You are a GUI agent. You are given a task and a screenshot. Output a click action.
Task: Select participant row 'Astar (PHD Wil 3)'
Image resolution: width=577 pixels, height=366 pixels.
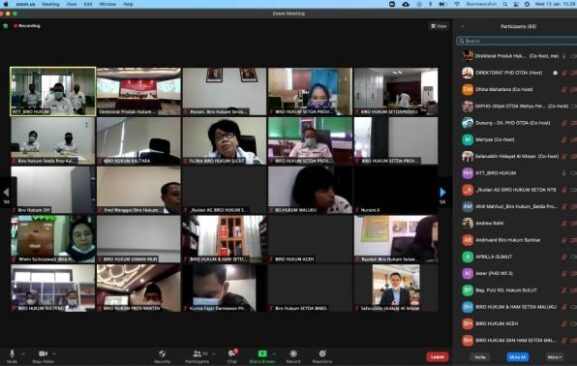tap(518, 273)
